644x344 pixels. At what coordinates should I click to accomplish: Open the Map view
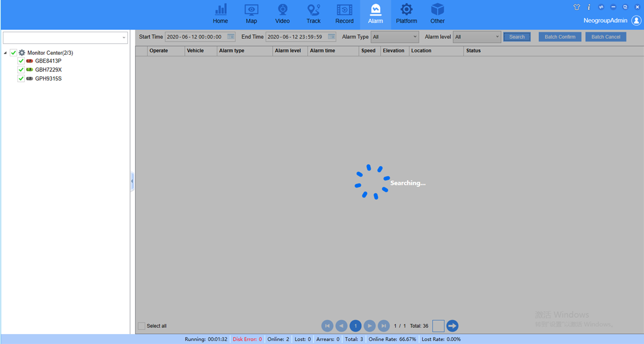[251, 14]
